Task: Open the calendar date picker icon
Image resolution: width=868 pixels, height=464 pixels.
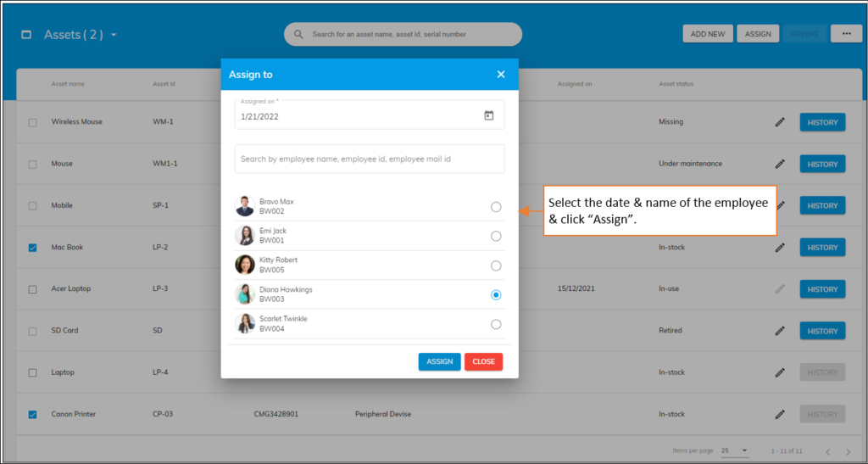Action: pyautogui.click(x=488, y=115)
